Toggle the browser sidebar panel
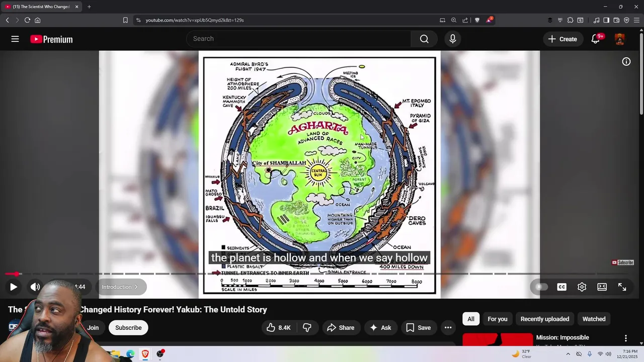 pos(606,20)
